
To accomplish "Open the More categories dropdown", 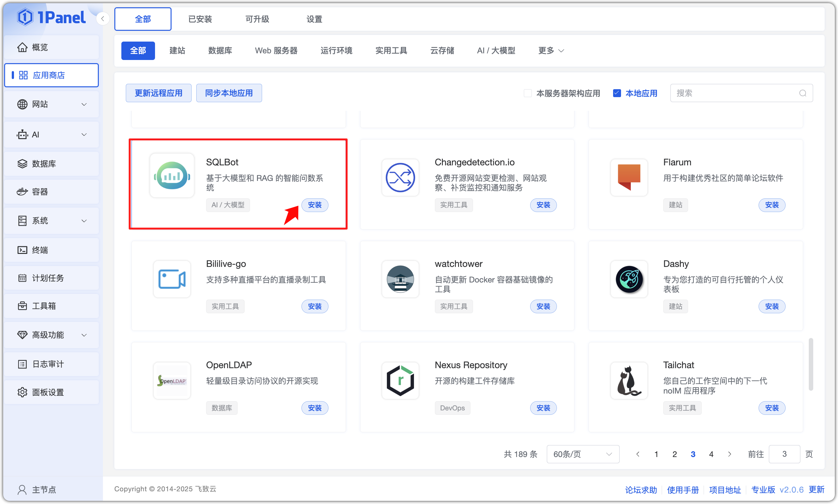I will [551, 51].
